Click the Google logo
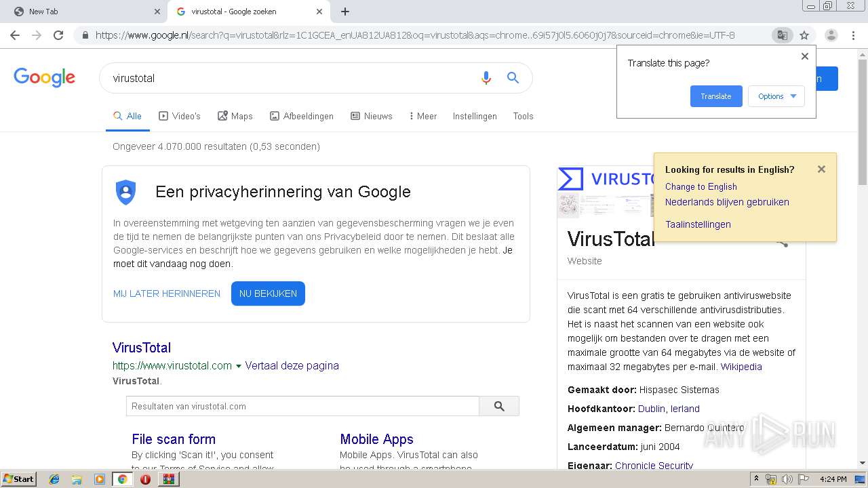The width and height of the screenshot is (868, 488). [x=44, y=77]
